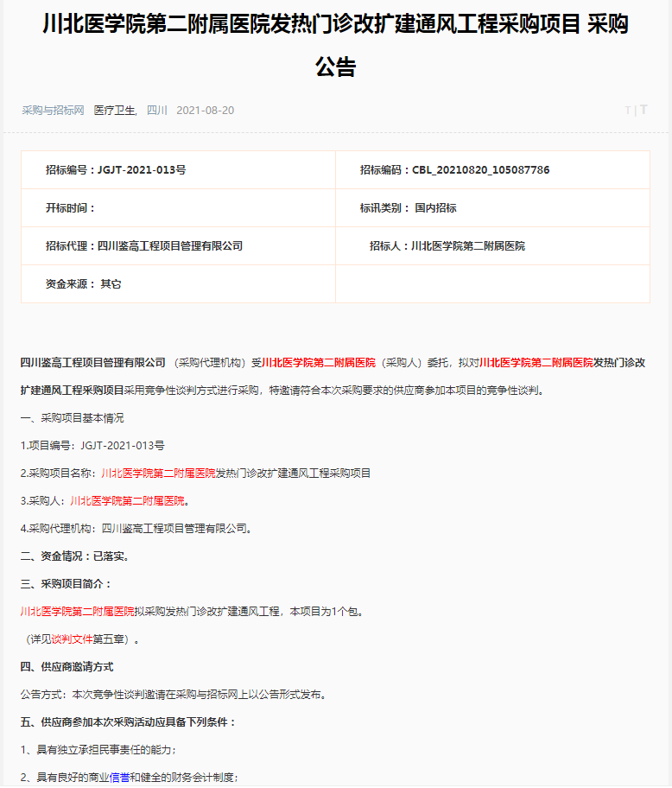Click the heading 一、采购项目基本情况

73,418
